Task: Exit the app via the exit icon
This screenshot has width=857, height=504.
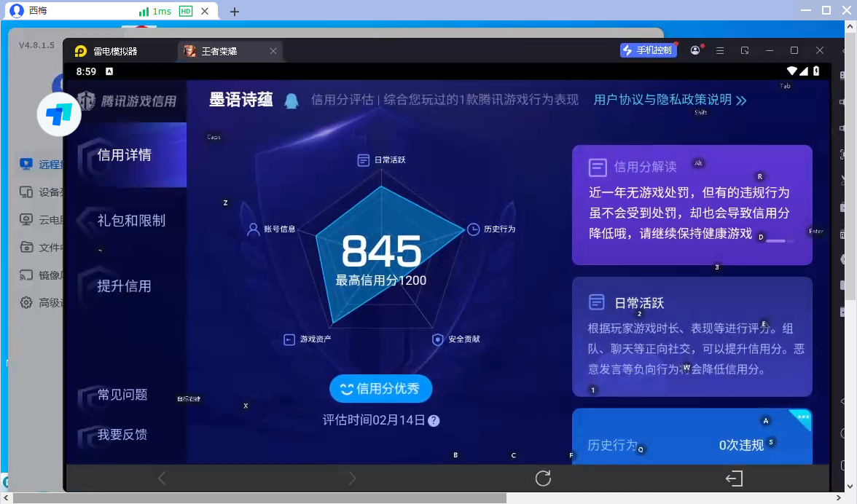Action: tap(734, 479)
